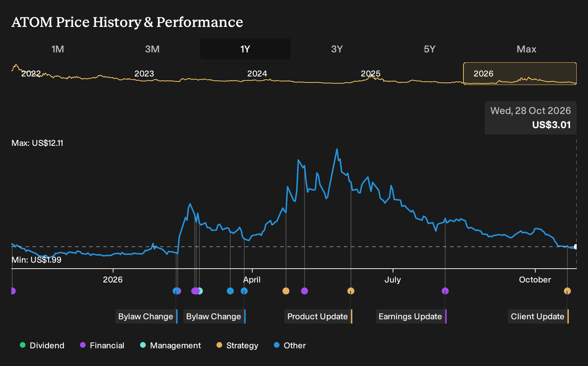Click the teal Management event marker
The height and width of the screenshot is (366, 588).
tap(200, 291)
